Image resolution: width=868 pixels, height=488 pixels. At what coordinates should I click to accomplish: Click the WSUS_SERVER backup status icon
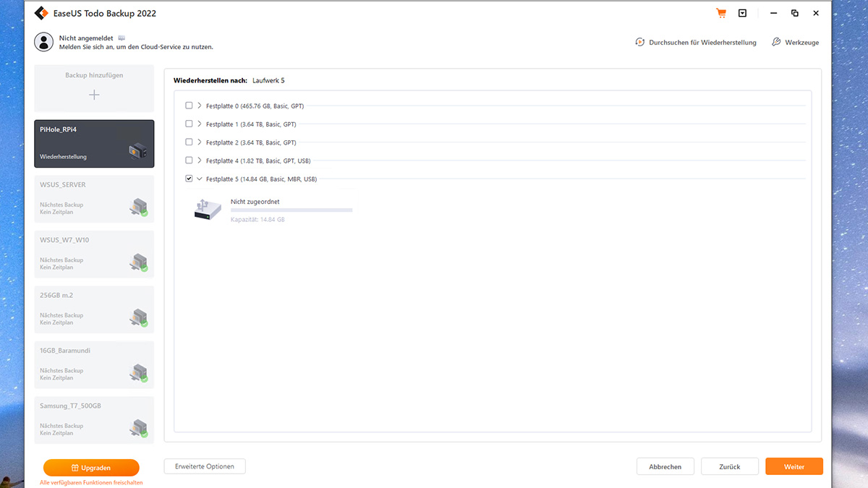(138, 207)
